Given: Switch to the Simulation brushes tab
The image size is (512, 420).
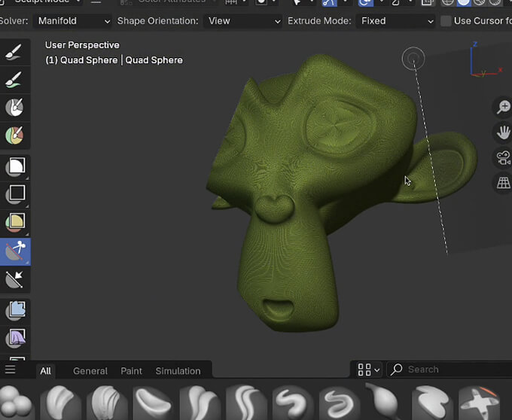Looking at the screenshot, I should click(178, 371).
